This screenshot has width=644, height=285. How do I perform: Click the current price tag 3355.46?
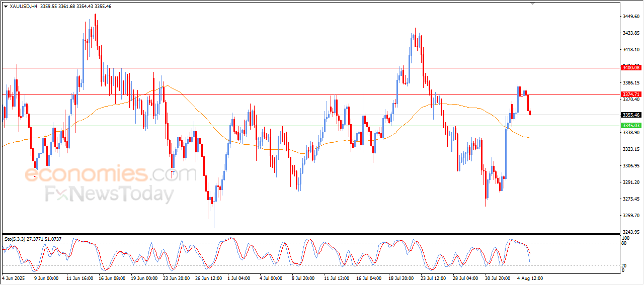(631, 115)
